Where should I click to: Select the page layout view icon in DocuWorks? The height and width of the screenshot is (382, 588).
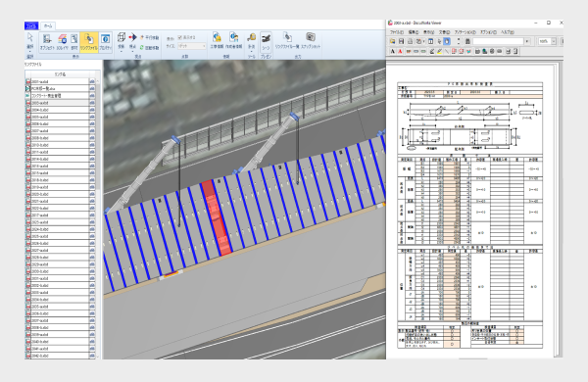pos(431,41)
